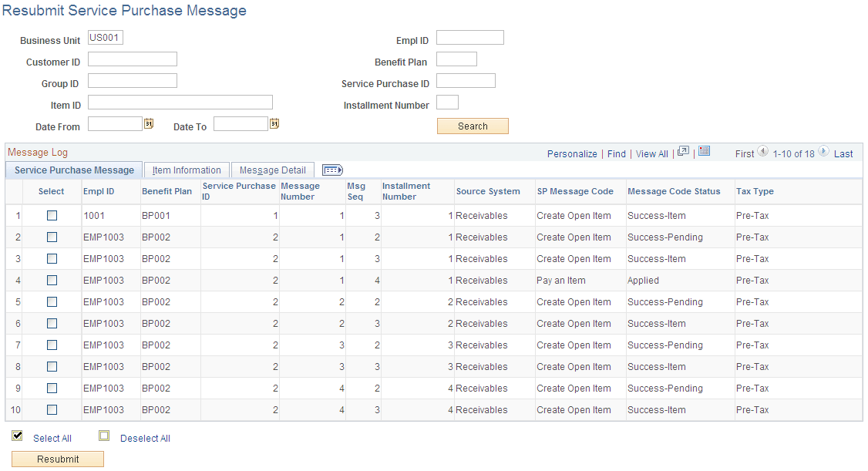Go to previous page of results
The height and width of the screenshot is (471, 868).
(x=762, y=153)
